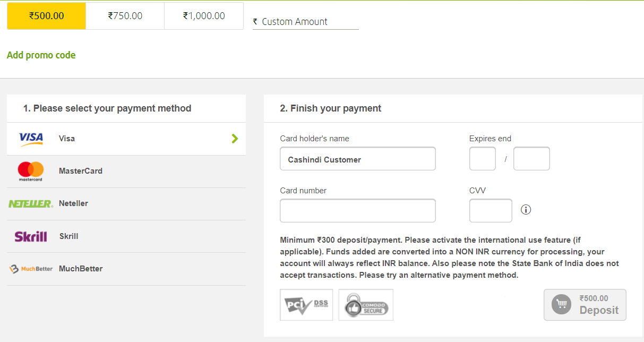Click the PCI DSS certified badge
Screen dimensions: 644x342
(306, 305)
